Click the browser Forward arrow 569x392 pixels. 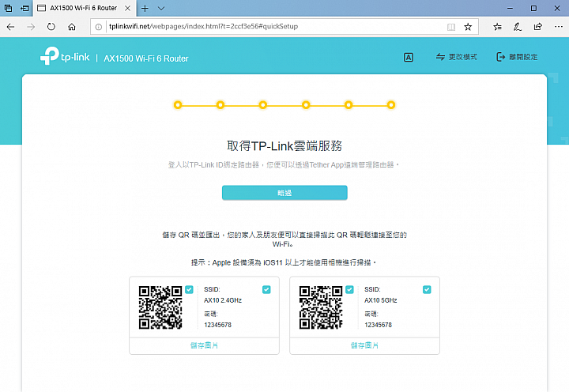pyautogui.click(x=31, y=27)
